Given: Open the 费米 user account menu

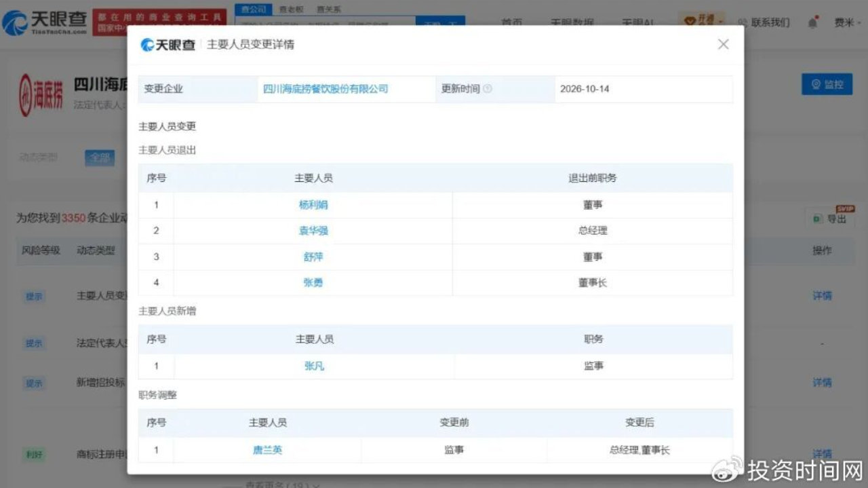Looking at the screenshot, I should coord(848,22).
